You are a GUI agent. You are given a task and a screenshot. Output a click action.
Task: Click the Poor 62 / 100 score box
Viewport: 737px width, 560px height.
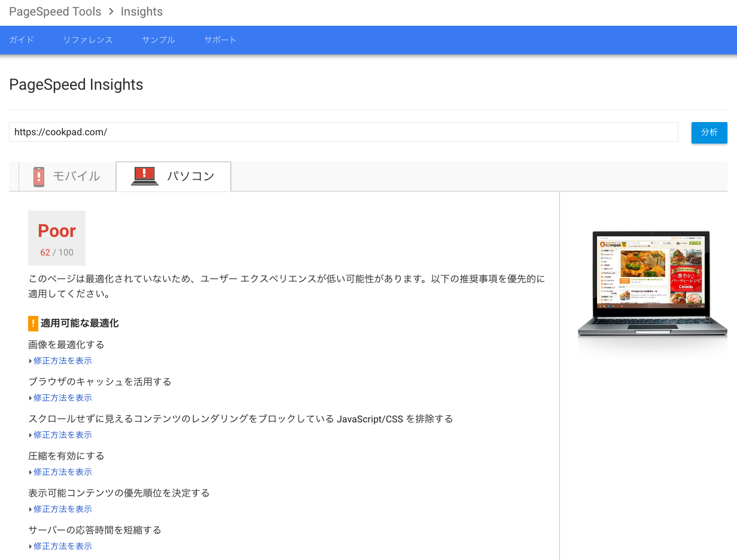pos(57,238)
